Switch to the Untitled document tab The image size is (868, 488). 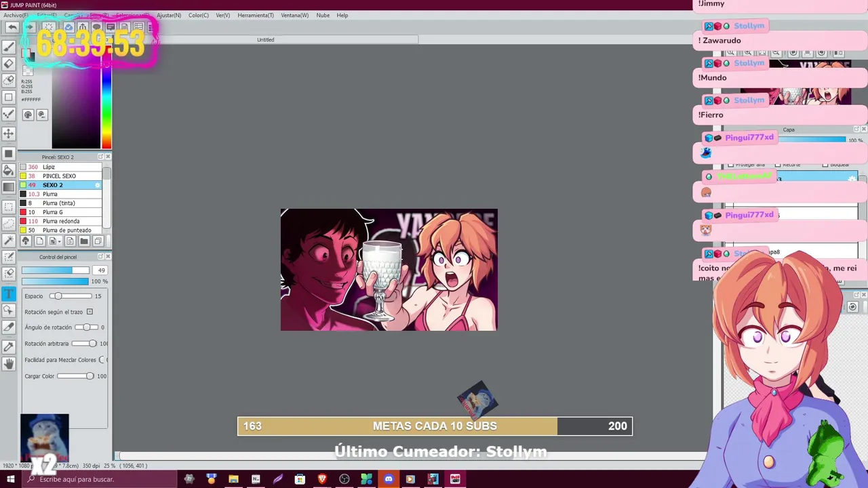click(x=266, y=39)
